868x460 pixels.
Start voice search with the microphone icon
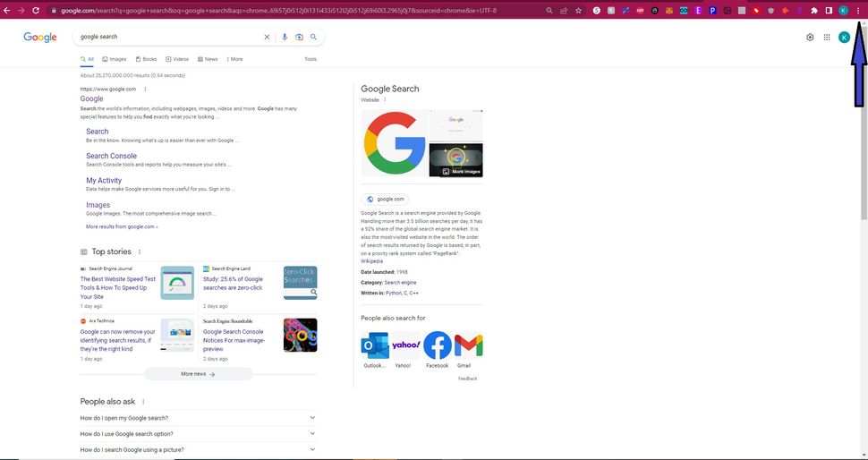[285, 37]
